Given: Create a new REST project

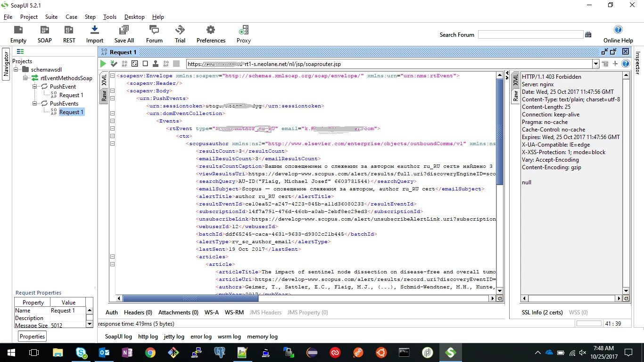Looking at the screenshot, I should pyautogui.click(x=69, y=34).
